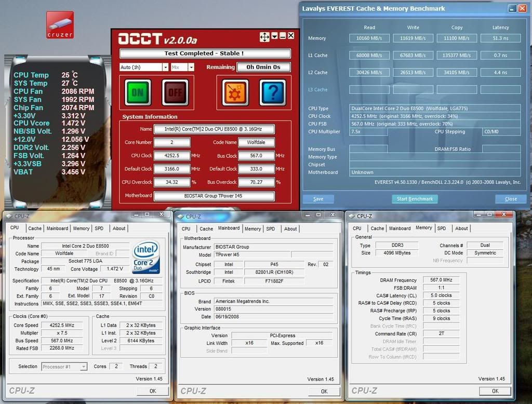Minimize the OCCT window
The width and height of the screenshot is (532, 404).
tap(282, 36)
